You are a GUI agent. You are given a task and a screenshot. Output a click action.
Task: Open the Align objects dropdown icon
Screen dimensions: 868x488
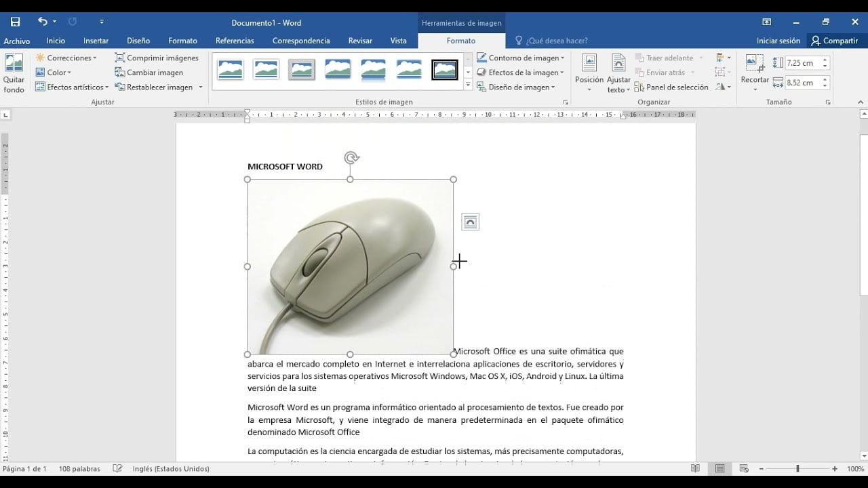tap(724, 58)
